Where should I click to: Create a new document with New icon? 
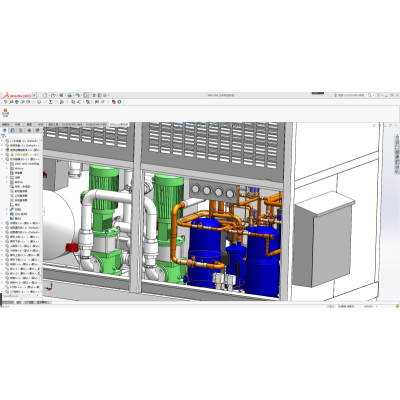(45, 95)
